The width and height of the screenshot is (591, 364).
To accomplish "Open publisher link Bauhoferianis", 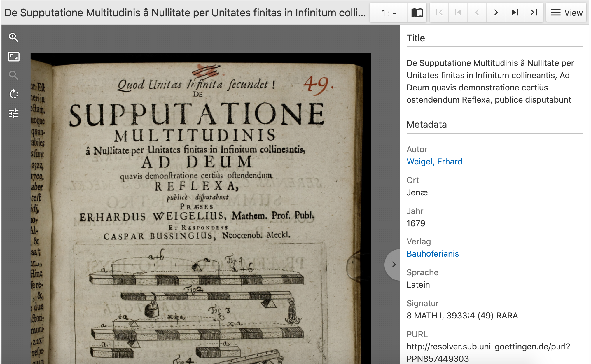I will pos(433,254).
